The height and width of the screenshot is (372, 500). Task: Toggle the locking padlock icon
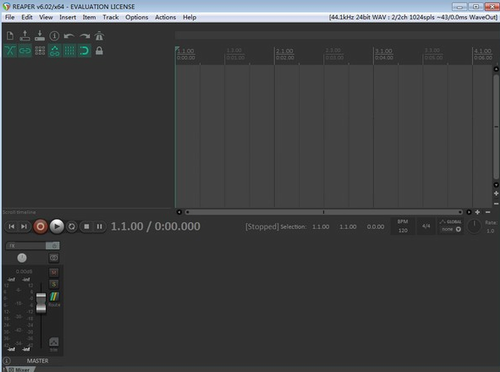(x=99, y=51)
